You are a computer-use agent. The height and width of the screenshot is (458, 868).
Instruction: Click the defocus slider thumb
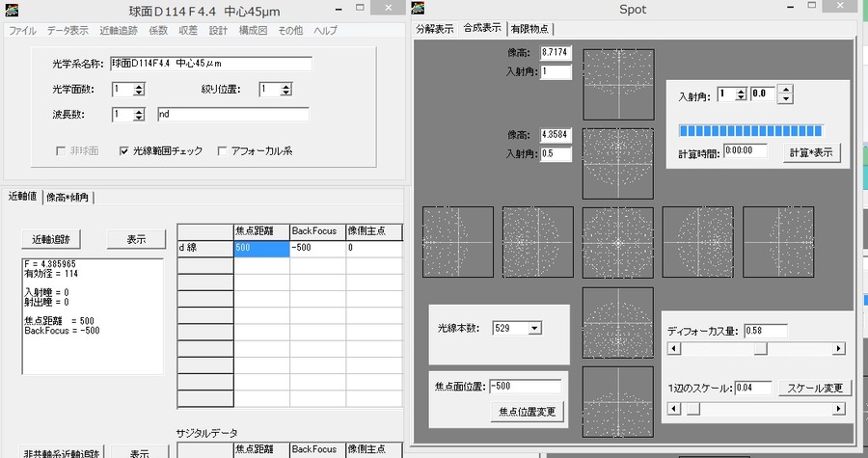761,348
